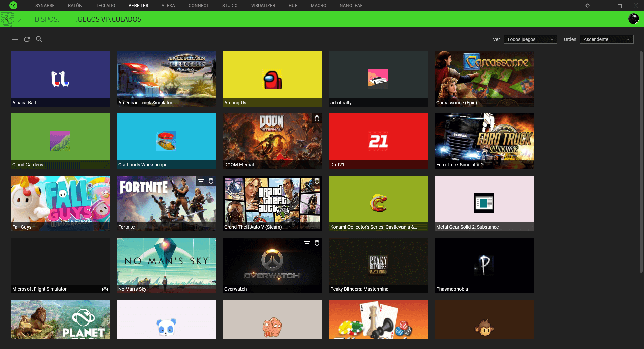Go back with the left arrow

point(7,19)
